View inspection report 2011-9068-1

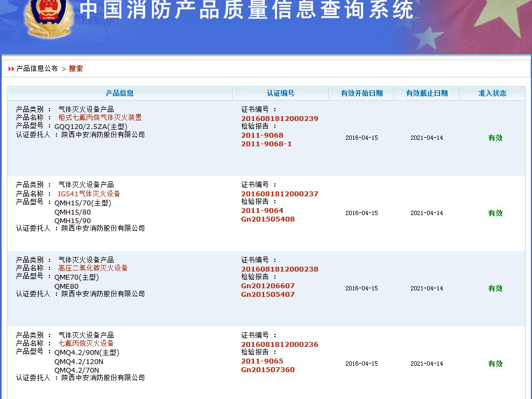pos(266,144)
